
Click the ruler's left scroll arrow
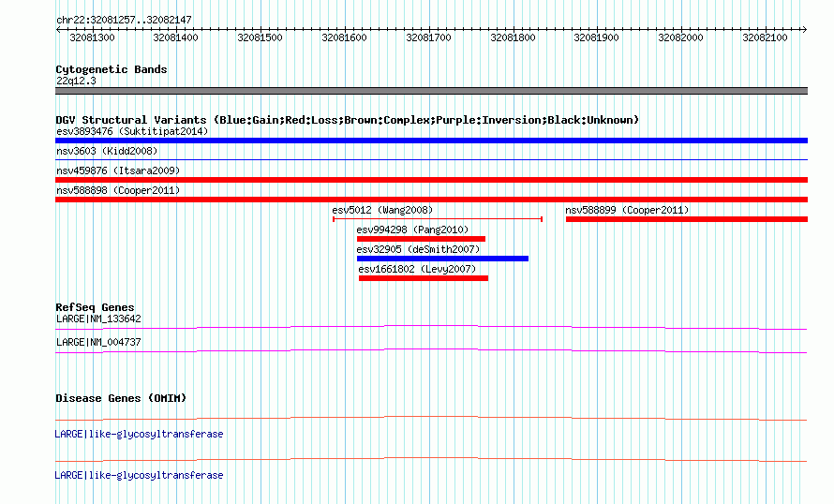point(58,30)
